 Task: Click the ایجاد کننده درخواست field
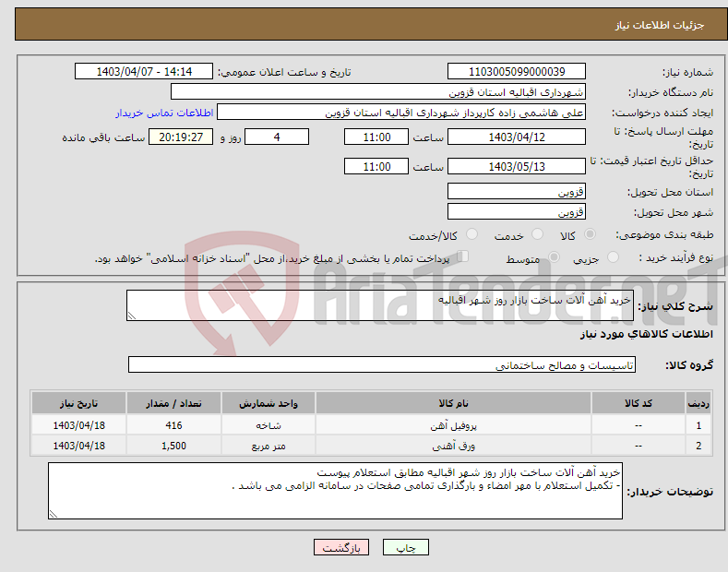(401, 113)
